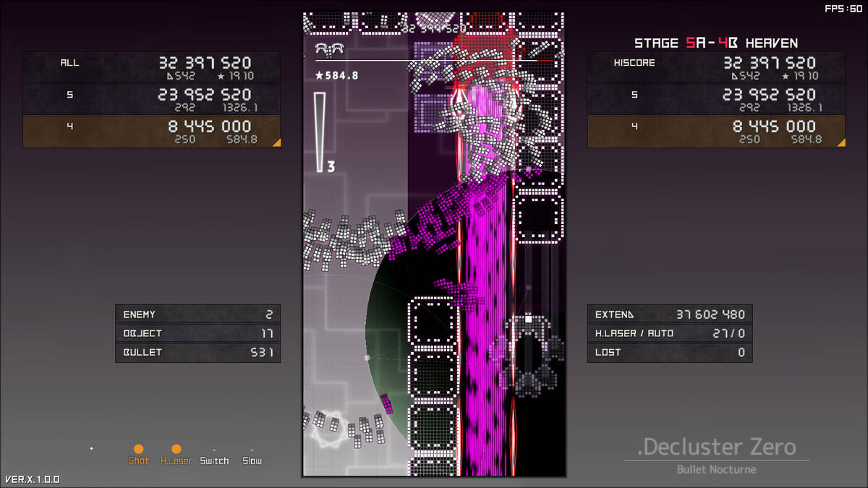This screenshot has height=488, width=868.
Task: Click the small plus direction indicator
Action: pyautogui.click(x=91, y=449)
